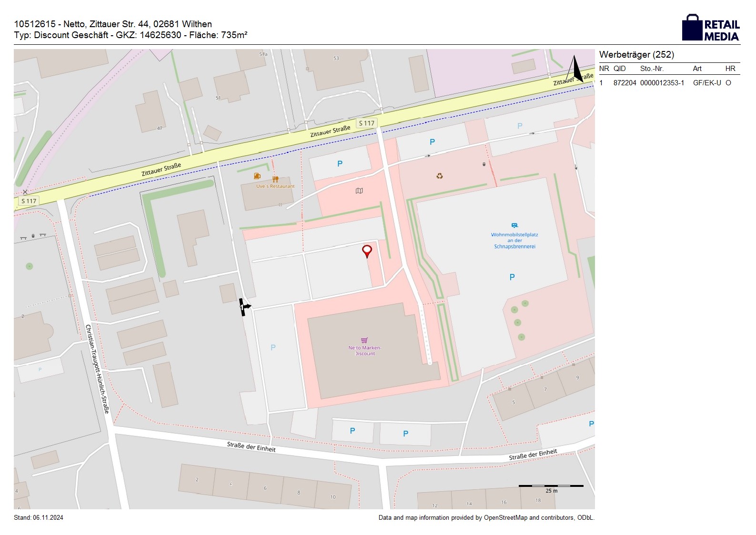Click the Wohnmobilstellplatz an der Schnapsbrennerei label
Viewport: 756px width, 535px height.
(514, 241)
